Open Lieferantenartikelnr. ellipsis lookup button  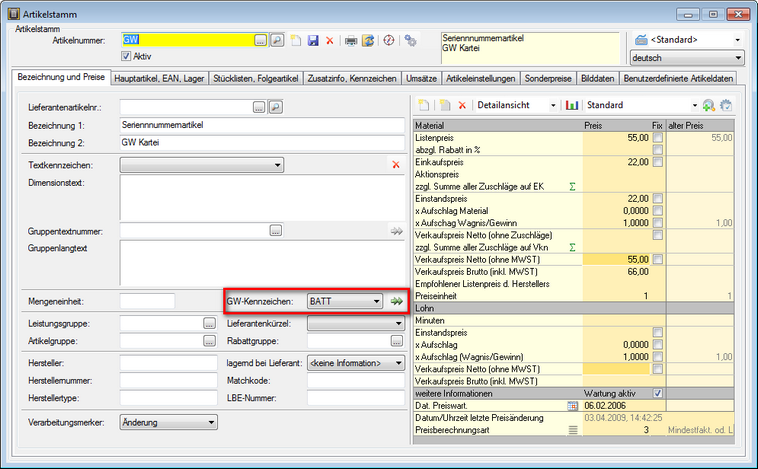pyautogui.click(x=259, y=107)
